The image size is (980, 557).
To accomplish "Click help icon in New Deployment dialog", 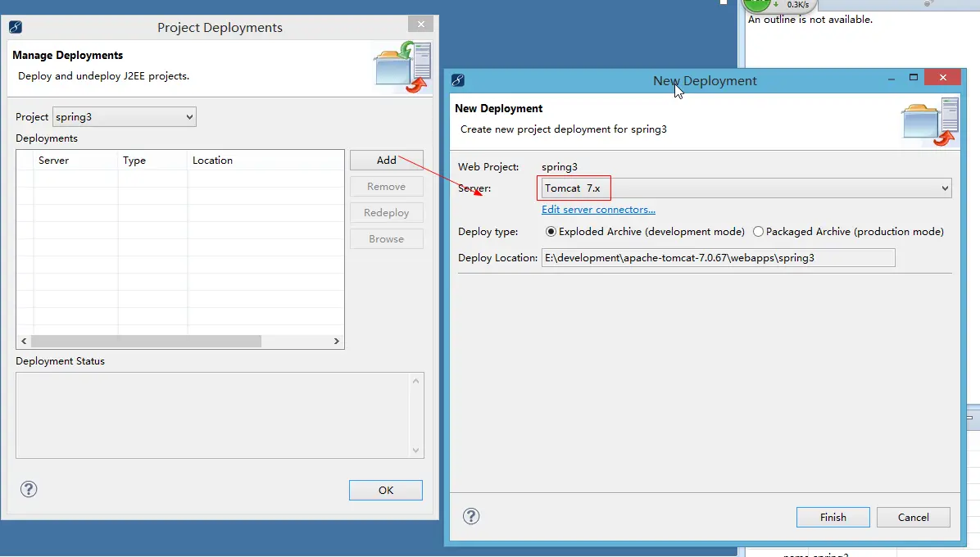I will [471, 516].
